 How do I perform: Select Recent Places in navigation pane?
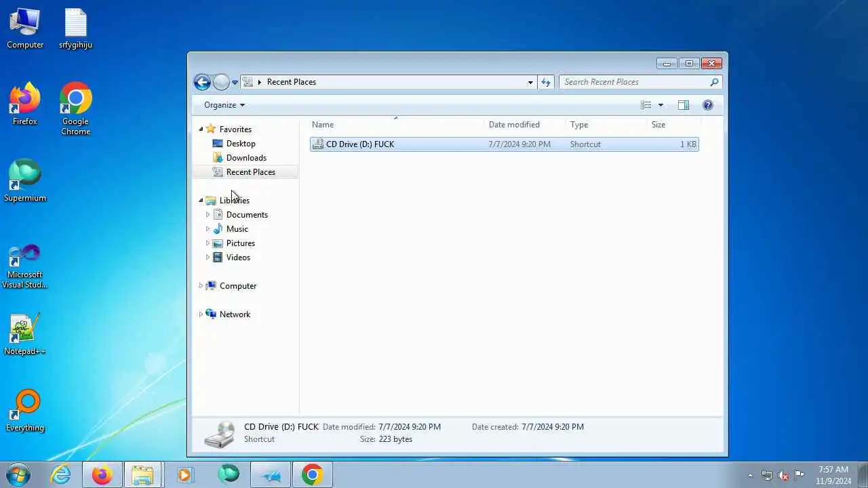pyautogui.click(x=245, y=172)
